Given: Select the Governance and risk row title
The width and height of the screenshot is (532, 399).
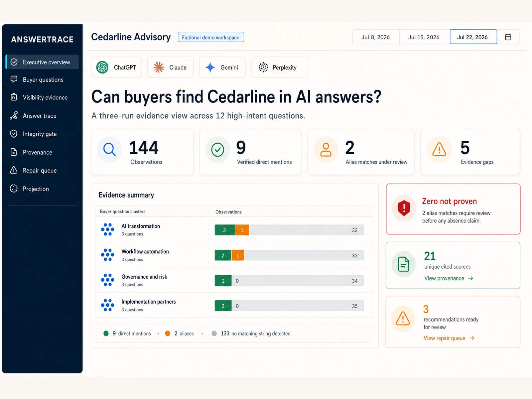Looking at the screenshot, I should (x=144, y=277).
